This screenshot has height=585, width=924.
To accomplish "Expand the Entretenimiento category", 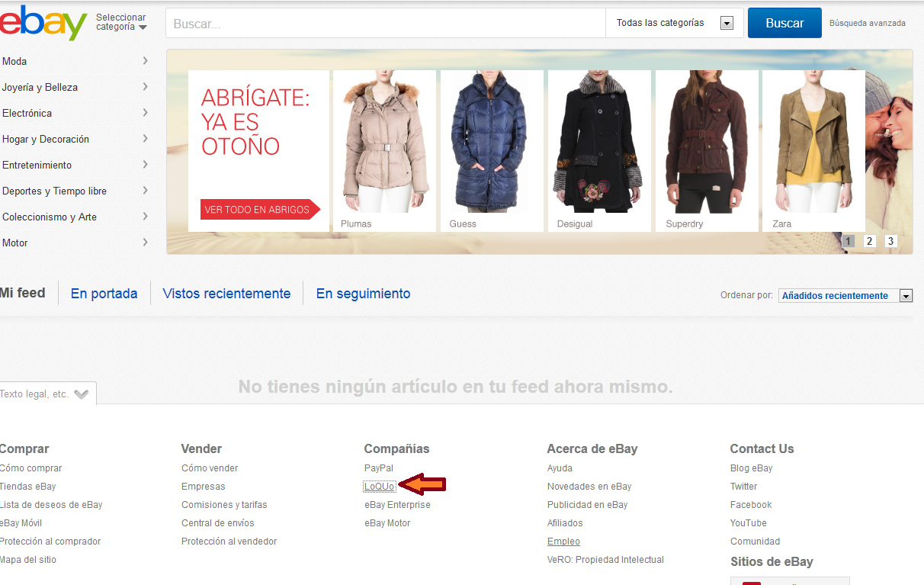I will point(75,165).
